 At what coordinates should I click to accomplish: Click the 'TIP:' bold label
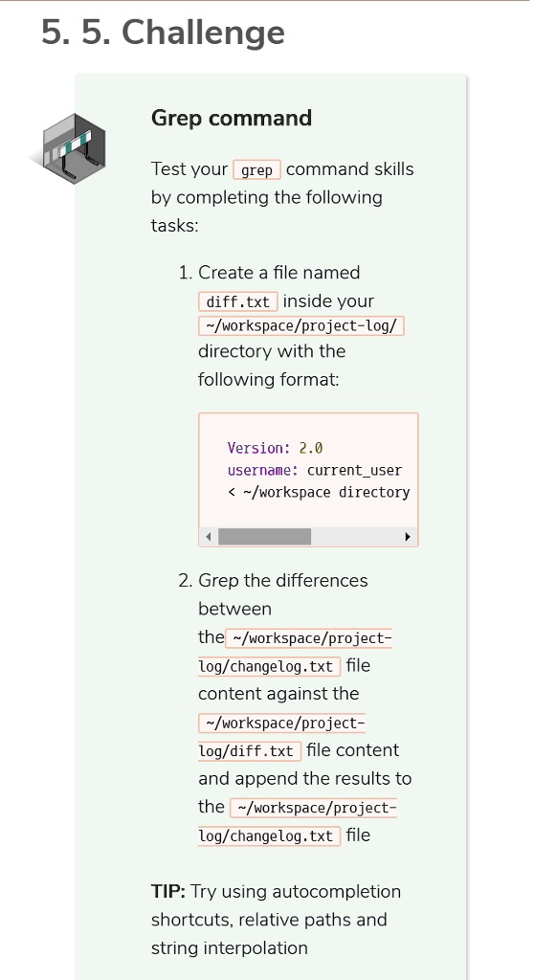coord(168,891)
